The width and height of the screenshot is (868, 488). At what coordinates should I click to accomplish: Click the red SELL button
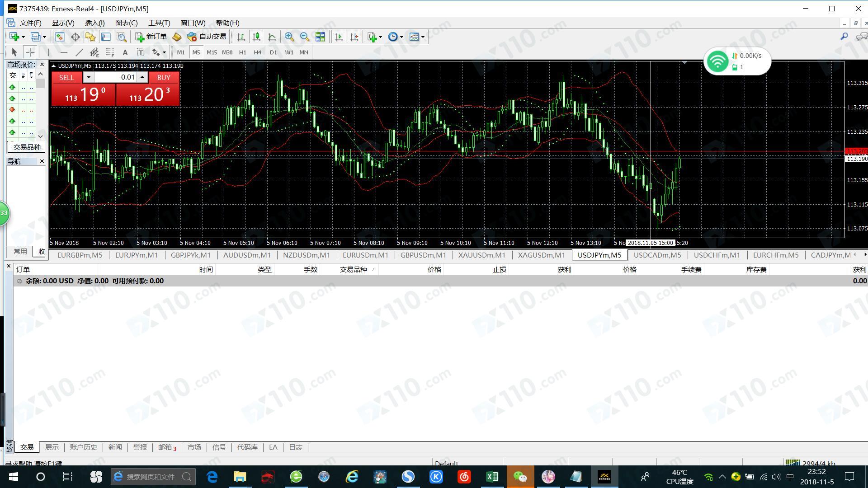pyautogui.click(x=66, y=77)
